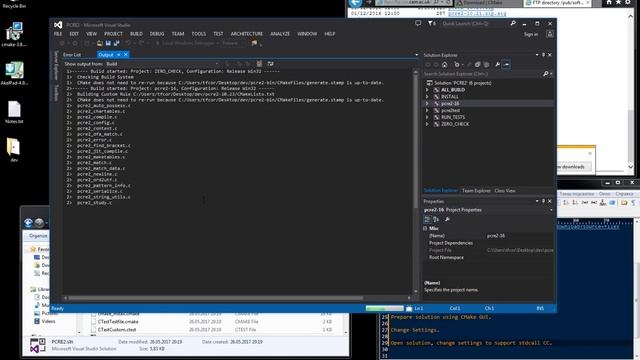Select the Project Dependencies property row

(x=489, y=243)
